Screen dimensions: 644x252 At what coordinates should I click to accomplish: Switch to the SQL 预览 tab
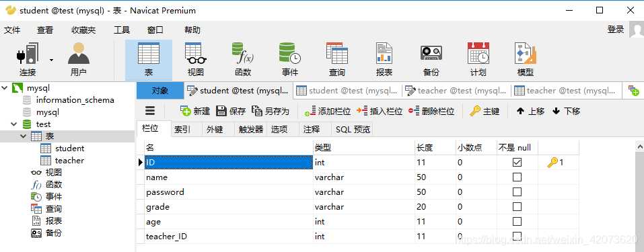click(353, 129)
